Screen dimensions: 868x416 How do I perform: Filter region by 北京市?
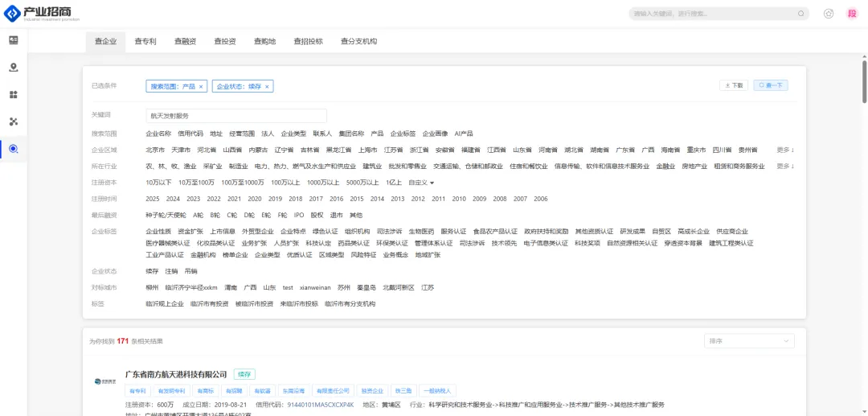(x=155, y=150)
